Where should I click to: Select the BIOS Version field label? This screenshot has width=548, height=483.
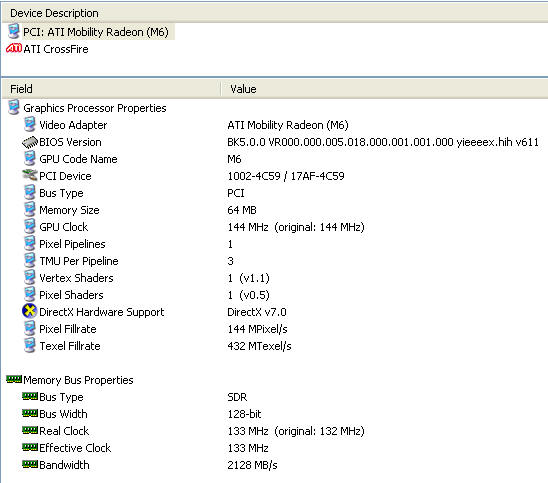click(x=70, y=142)
